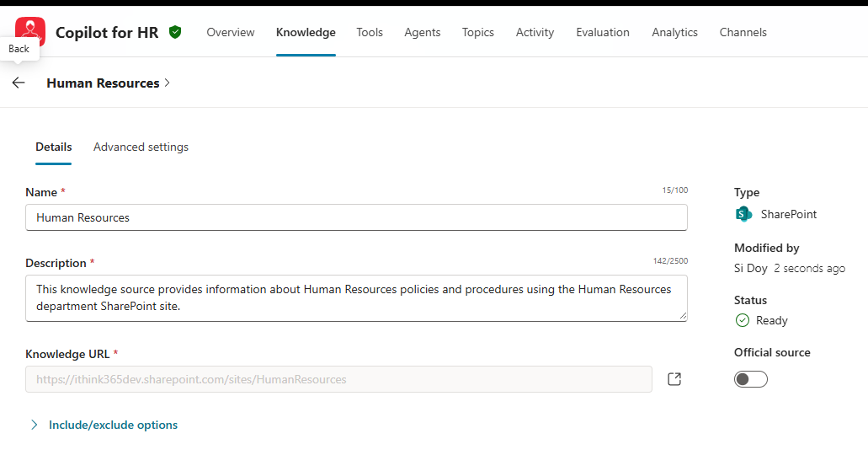Screen dimensions: 868x471
Task: Click into the Name input field
Action: point(356,217)
